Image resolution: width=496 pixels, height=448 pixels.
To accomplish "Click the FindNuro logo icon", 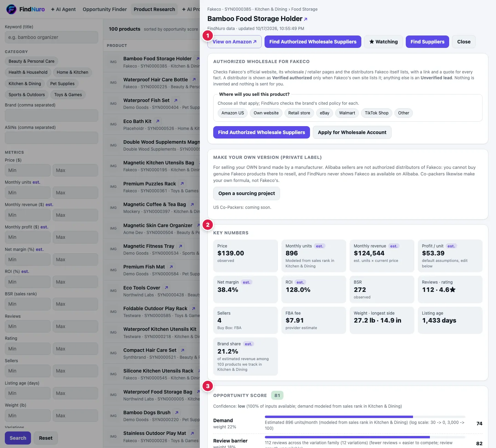I will point(11,9).
